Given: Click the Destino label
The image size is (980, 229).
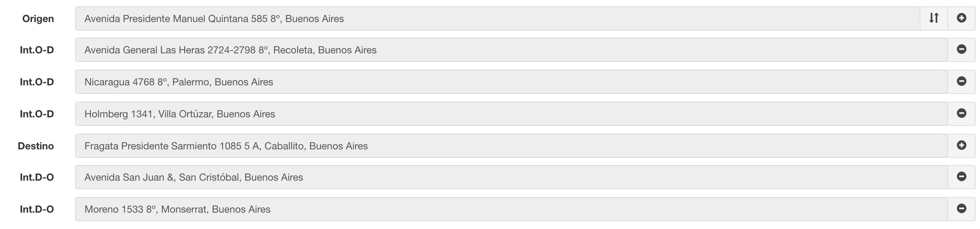Looking at the screenshot, I should (x=36, y=146).
